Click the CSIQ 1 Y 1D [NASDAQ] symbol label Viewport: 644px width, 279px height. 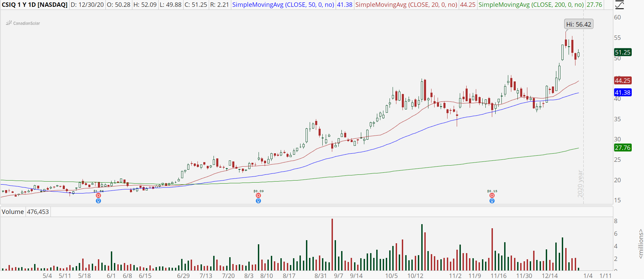(34, 5)
